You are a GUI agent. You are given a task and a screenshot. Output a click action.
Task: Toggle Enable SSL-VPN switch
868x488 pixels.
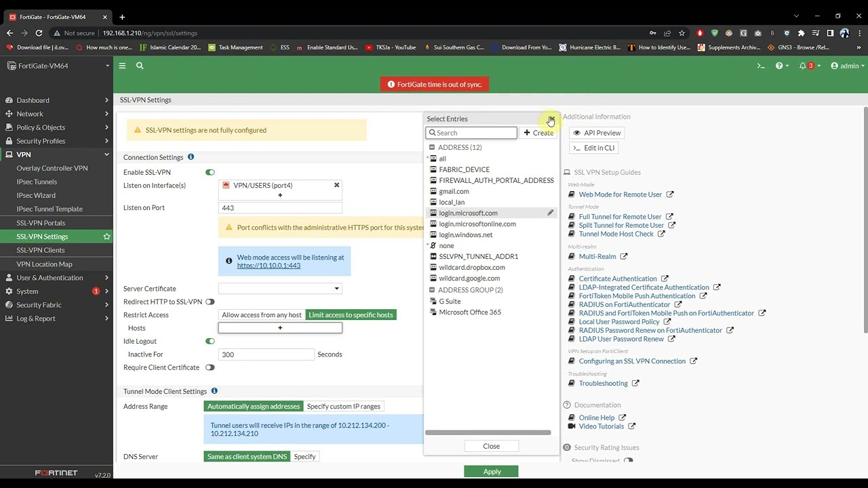(210, 172)
